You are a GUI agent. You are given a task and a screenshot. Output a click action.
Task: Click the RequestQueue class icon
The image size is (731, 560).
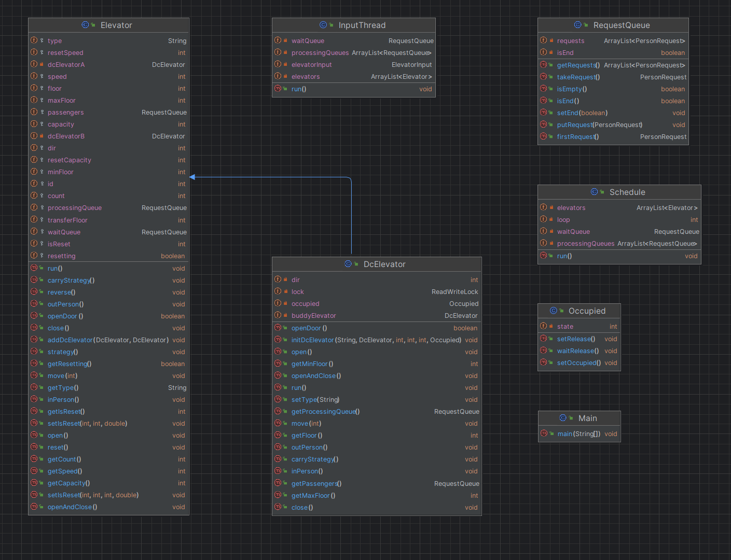(578, 25)
